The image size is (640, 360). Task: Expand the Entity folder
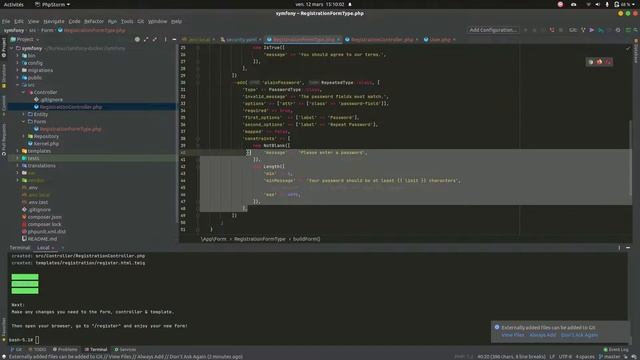(24, 114)
